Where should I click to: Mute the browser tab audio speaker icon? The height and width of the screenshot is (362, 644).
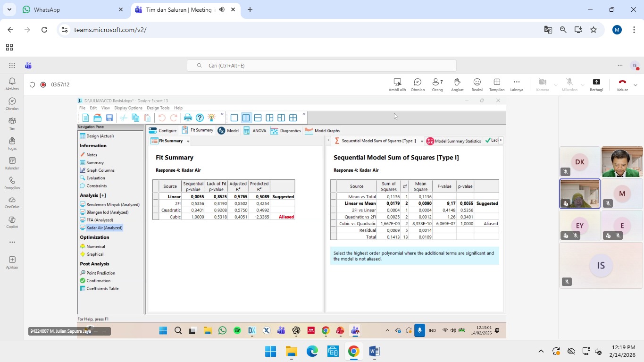222,9
